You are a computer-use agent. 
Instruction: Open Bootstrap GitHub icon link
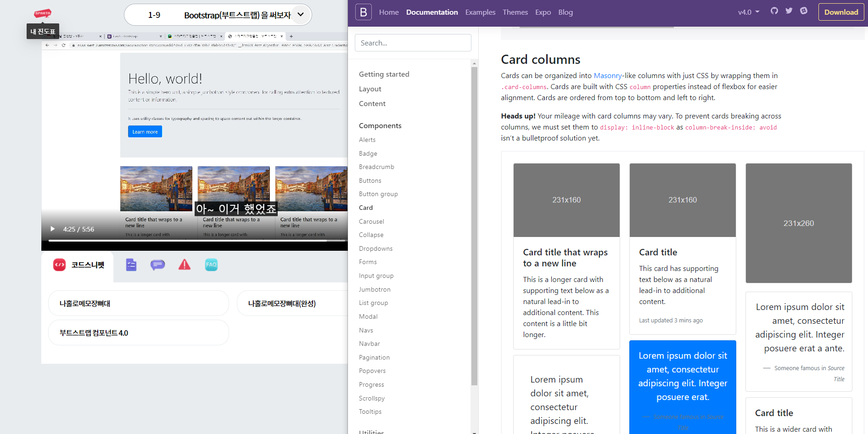[774, 11]
